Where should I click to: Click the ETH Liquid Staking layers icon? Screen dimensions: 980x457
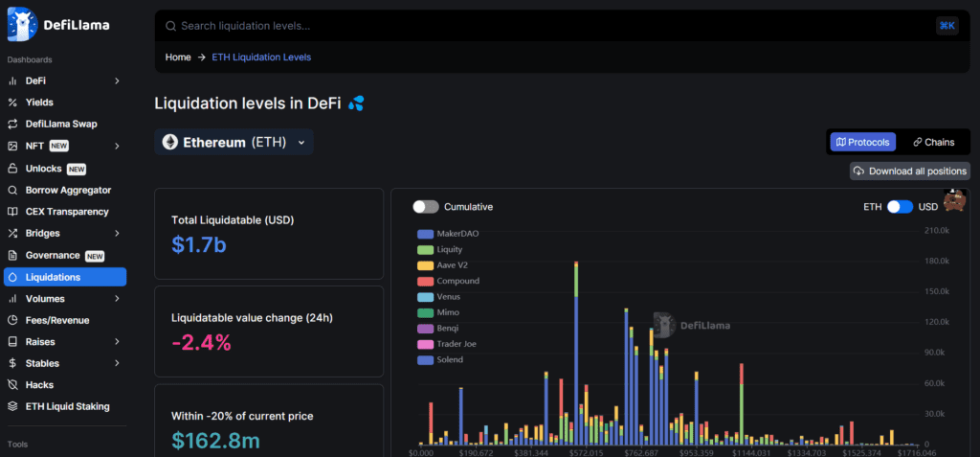coord(11,406)
